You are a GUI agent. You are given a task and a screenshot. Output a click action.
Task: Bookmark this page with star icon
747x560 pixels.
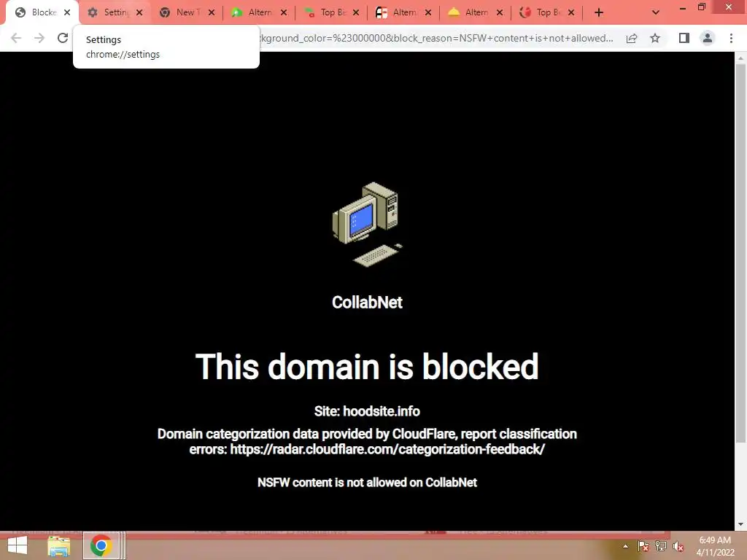point(655,38)
